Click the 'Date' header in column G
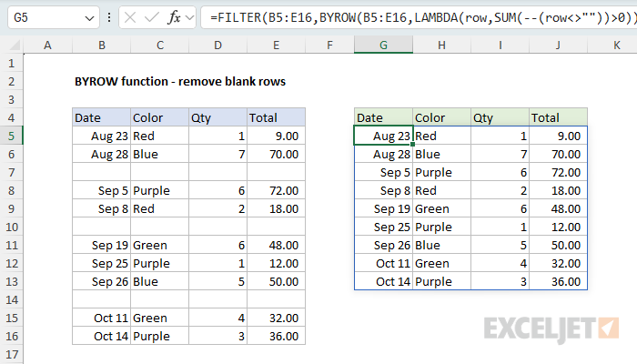637x364 pixels. tap(383, 117)
